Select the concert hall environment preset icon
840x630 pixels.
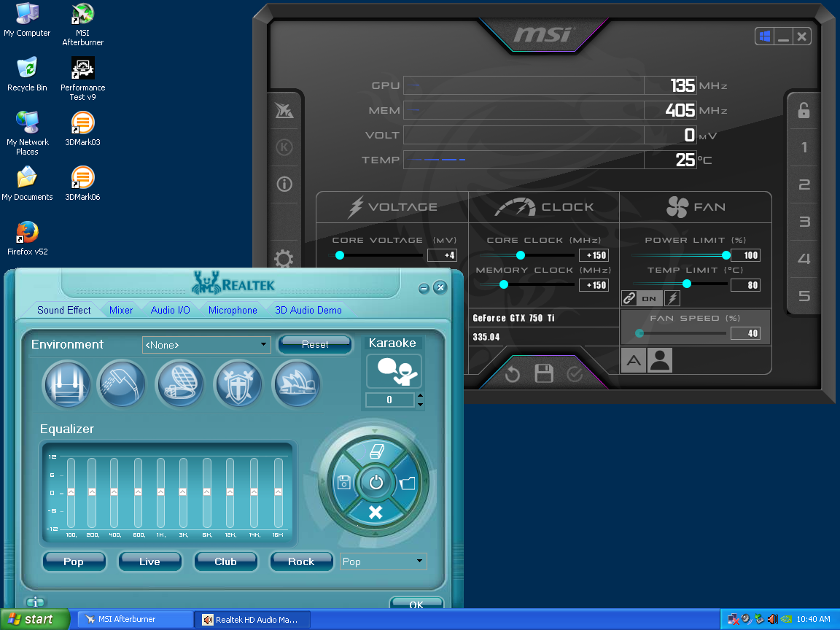click(x=297, y=384)
